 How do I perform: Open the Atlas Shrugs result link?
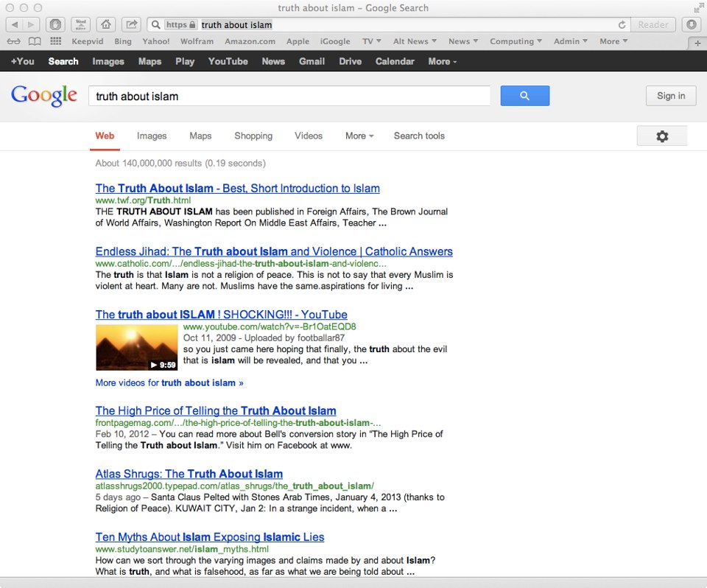pos(189,474)
